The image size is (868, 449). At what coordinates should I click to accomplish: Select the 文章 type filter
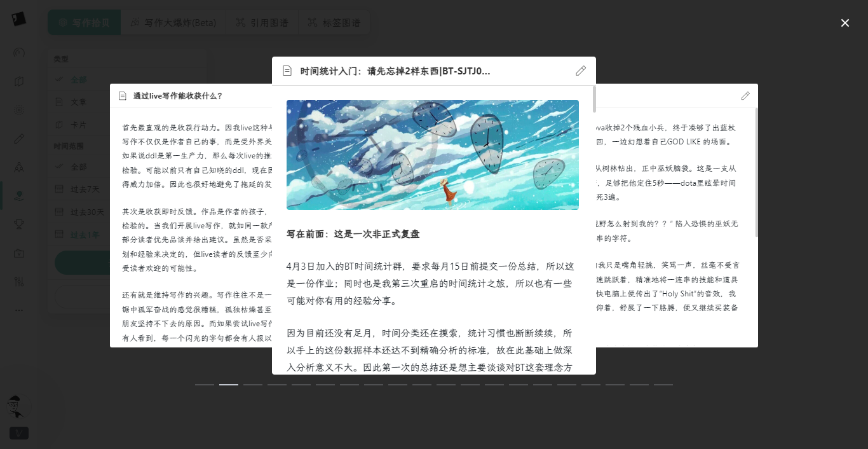pyautogui.click(x=79, y=102)
